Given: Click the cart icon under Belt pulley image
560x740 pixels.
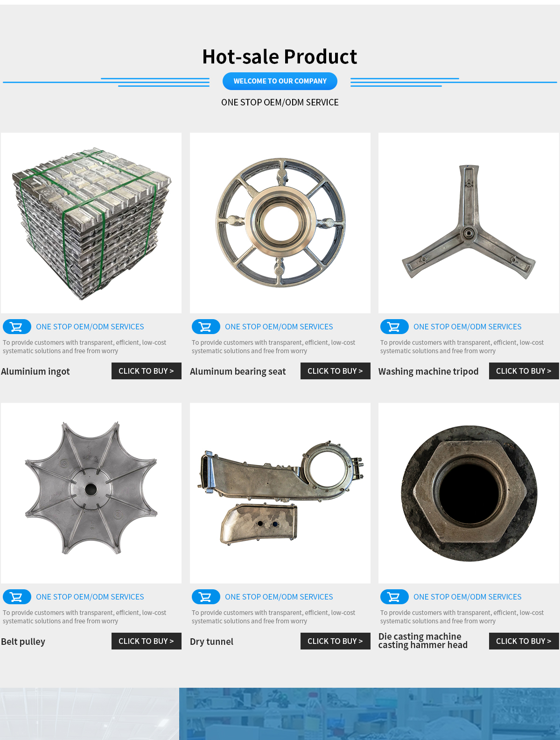Looking at the screenshot, I should [x=17, y=597].
